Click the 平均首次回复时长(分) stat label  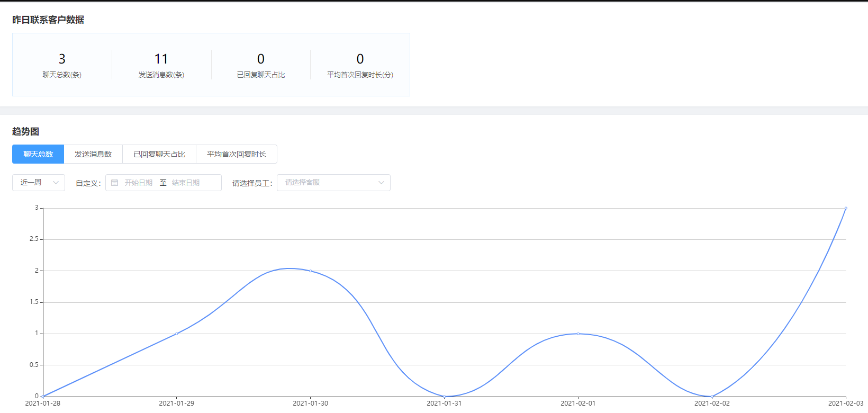click(x=360, y=75)
